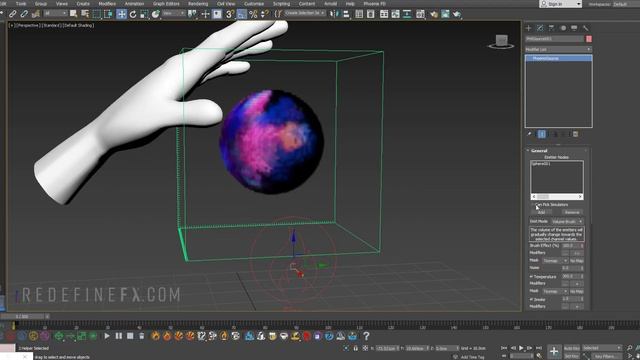Toggle the Spinner Snap button
The image size is (640, 360).
264,14
